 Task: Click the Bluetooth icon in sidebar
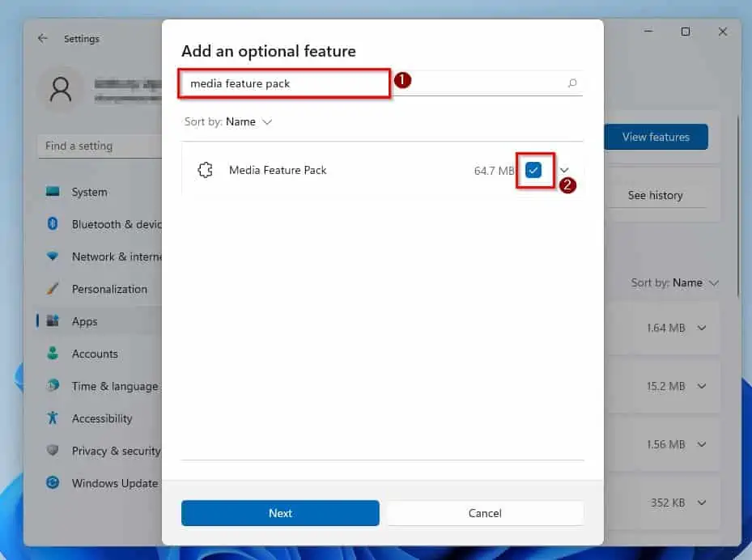click(x=53, y=224)
